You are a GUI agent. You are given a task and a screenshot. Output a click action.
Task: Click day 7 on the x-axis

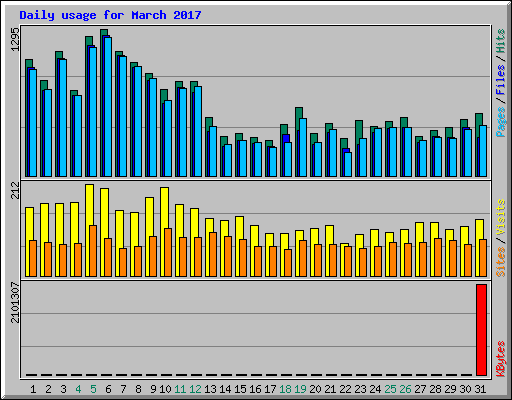(123, 389)
